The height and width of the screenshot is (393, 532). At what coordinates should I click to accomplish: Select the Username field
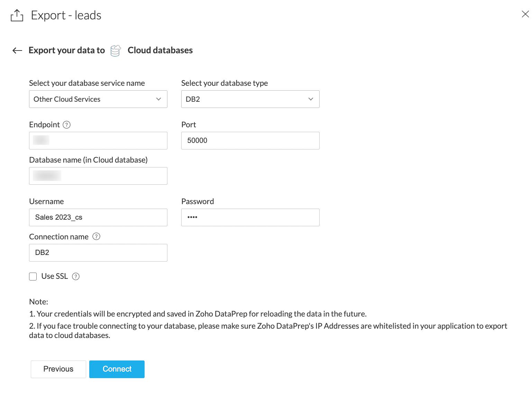pos(98,218)
